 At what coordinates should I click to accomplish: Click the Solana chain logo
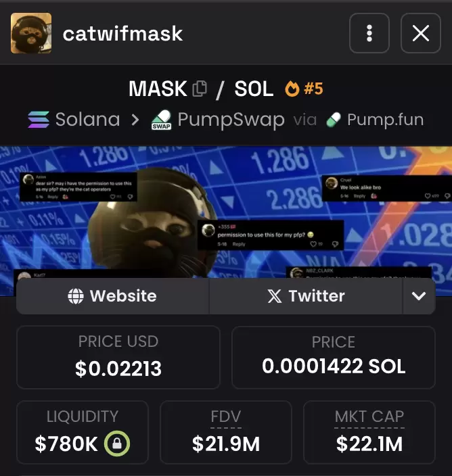[39, 120]
